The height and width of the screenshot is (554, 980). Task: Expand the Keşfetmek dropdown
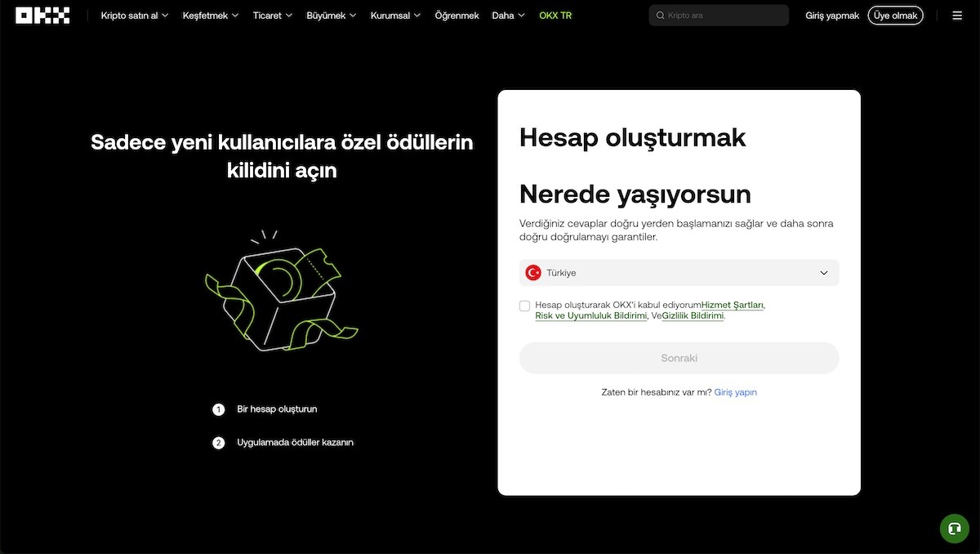coord(210,15)
